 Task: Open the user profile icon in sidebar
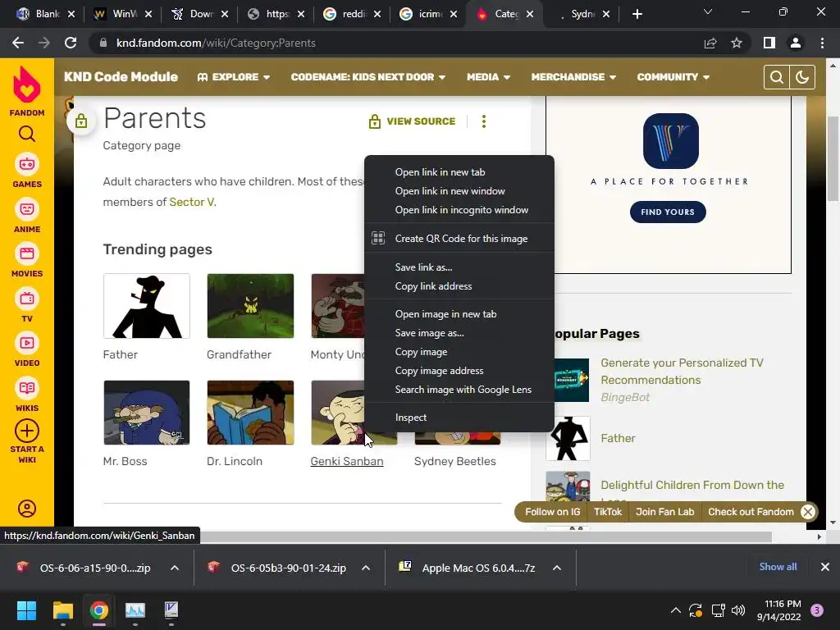pos(27,509)
